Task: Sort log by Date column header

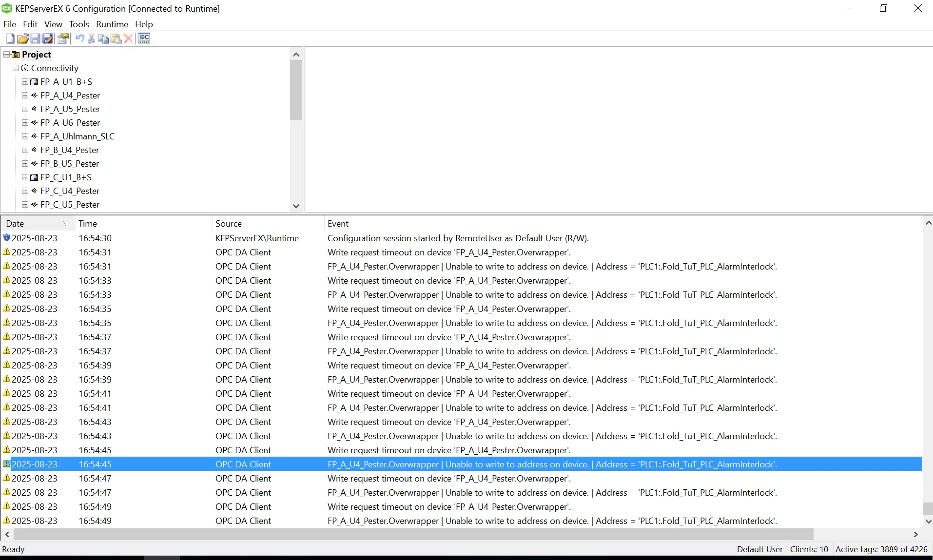Action: pyautogui.click(x=38, y=224)
